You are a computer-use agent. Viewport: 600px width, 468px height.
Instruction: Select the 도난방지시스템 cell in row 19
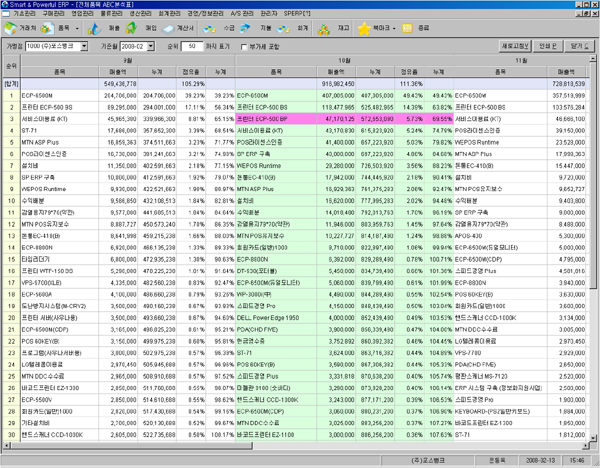pyautogui.click(x=60, y=306)
